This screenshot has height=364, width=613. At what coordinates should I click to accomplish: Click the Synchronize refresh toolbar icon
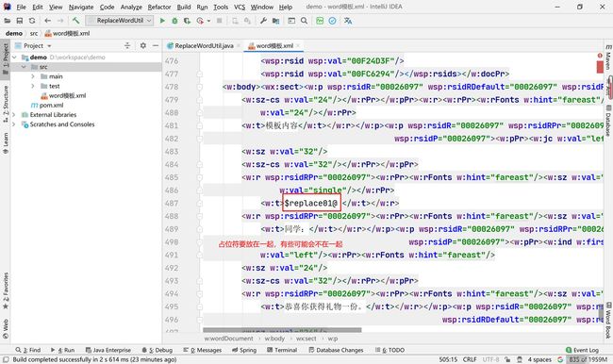(32, 21)
